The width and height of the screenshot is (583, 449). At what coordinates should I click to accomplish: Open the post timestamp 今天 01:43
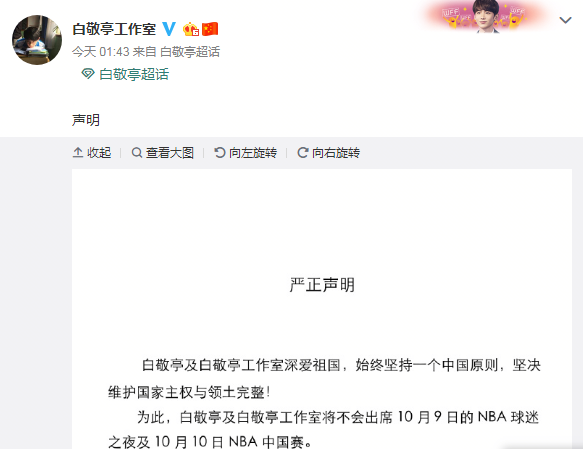[x=100, y=51]
